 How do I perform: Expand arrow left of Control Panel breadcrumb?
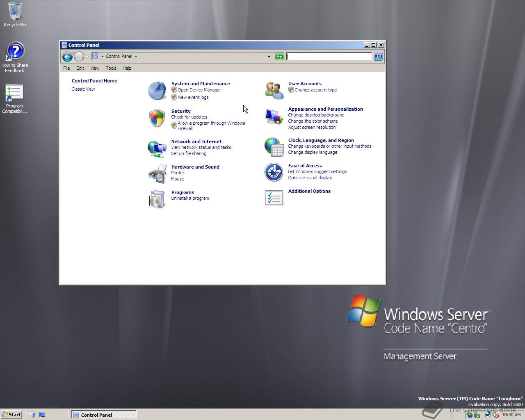click(x=103, y=57)
